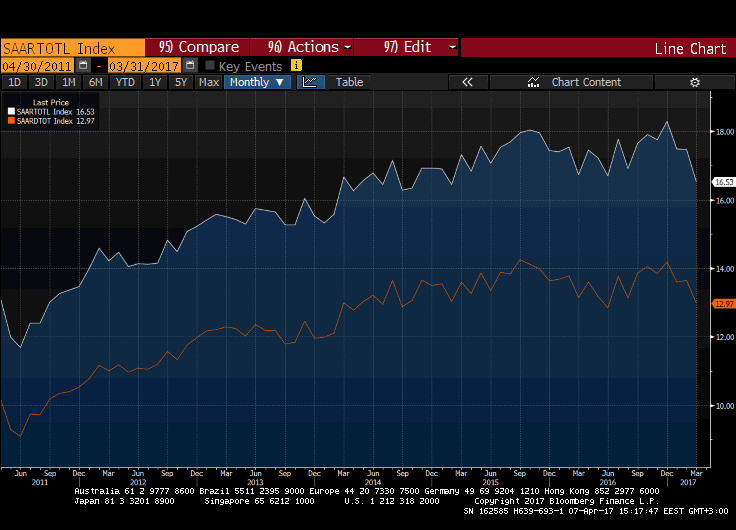The image size is (736, 530).
Task: Switch to the Table view
Action: click(349, 82)
